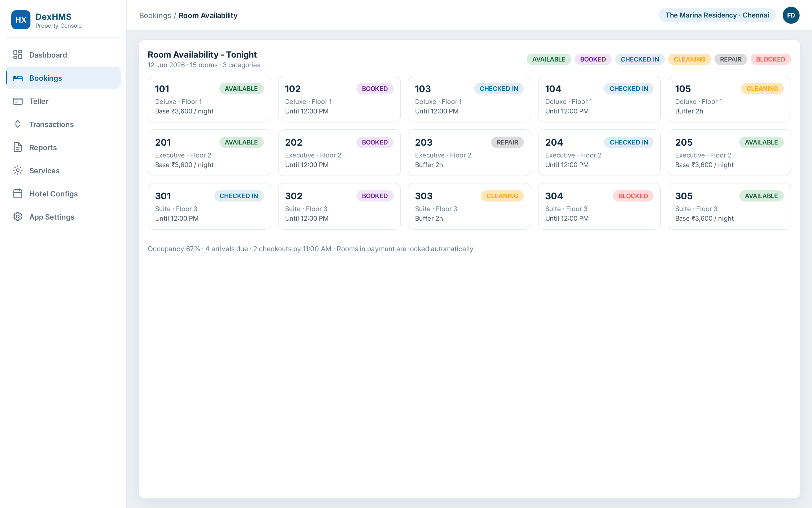Click The Marina Residency · Chennai property chip
This screenshot has height=508, width=812.
717,15
